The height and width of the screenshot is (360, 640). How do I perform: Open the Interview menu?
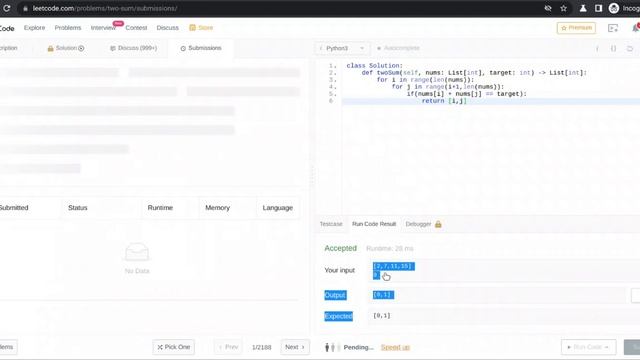pyautogui.click(x=103, y=28)
